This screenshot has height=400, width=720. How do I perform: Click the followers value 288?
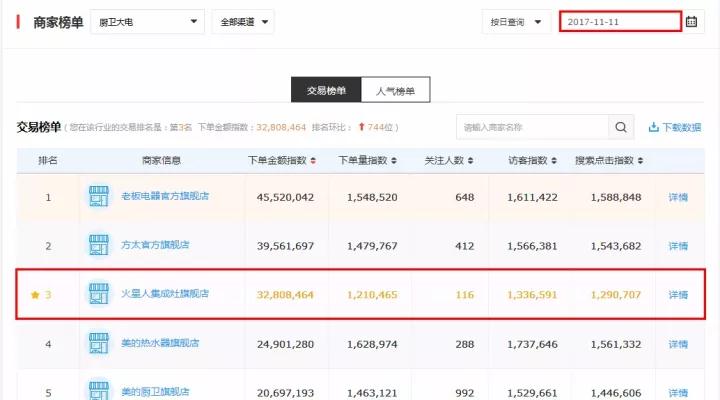coord(465,344)
